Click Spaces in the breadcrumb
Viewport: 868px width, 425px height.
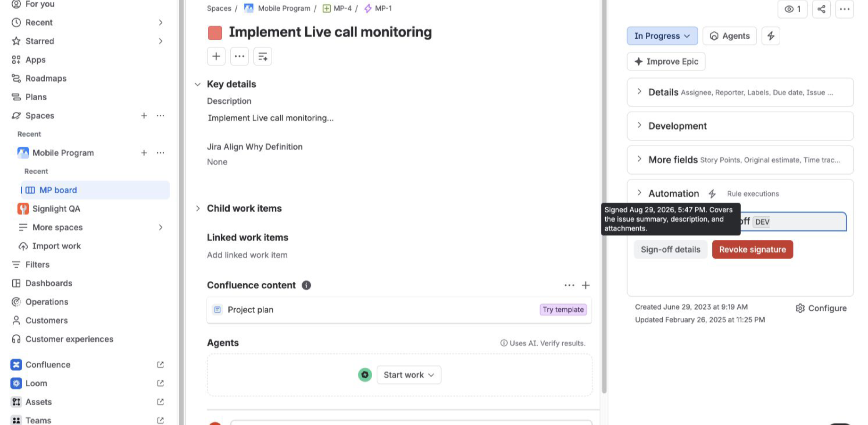(x=219, y=8)
